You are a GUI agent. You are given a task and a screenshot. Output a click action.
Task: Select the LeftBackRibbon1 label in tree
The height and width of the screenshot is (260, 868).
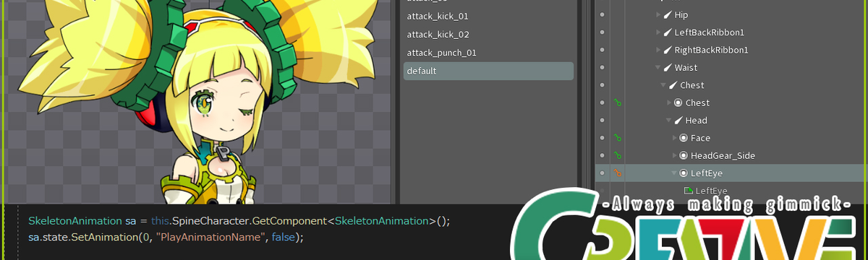point(710,32)
